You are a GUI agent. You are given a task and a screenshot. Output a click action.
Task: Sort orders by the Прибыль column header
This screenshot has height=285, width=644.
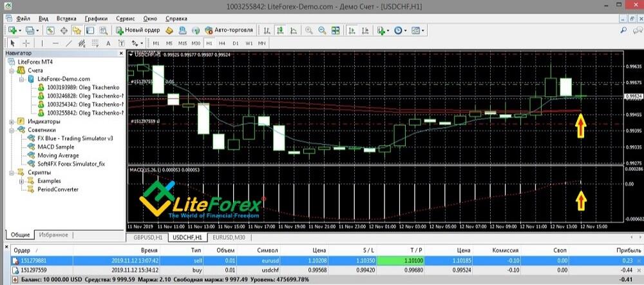coord(629,250)
